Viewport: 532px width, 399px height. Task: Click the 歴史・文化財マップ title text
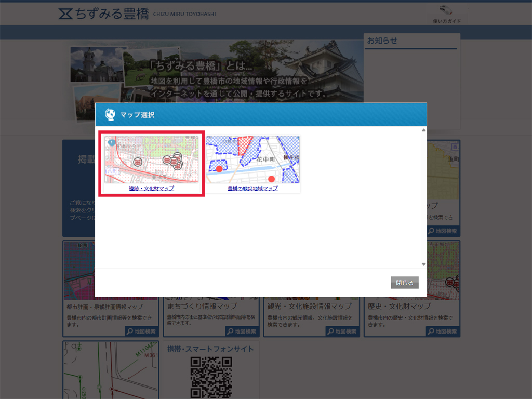click(x=400, y=307)
